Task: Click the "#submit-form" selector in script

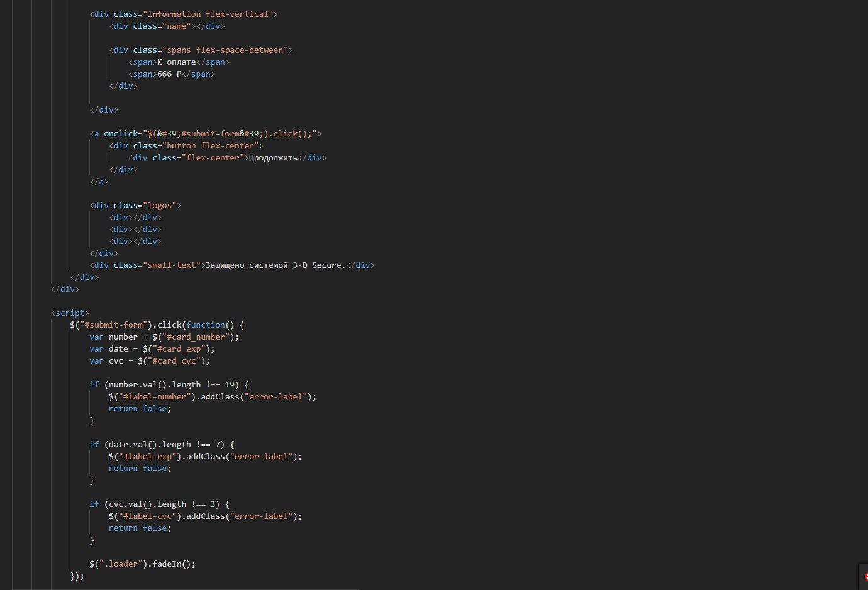Action: [113, 325]
